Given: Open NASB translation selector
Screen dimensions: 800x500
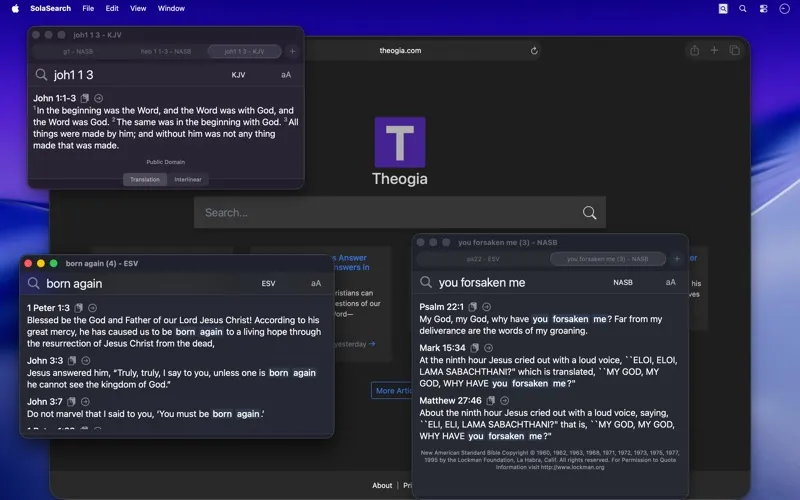Looking at the screenshot, I should tap(623, 282).
